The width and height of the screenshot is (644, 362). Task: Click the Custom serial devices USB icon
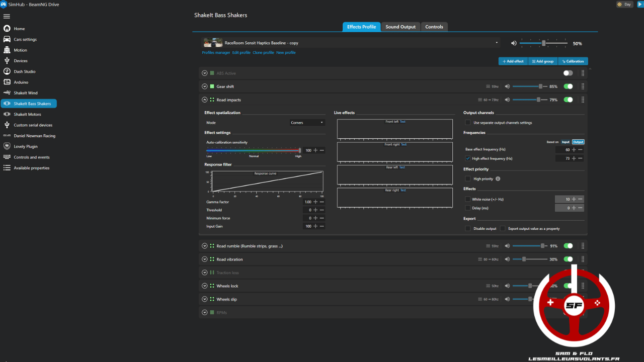[x=7, y=125]
